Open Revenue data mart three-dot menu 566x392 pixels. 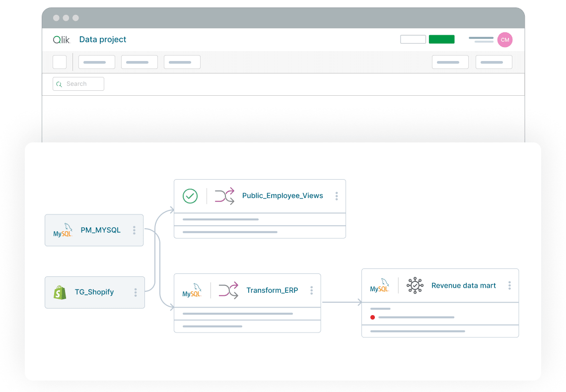(510, 286)
